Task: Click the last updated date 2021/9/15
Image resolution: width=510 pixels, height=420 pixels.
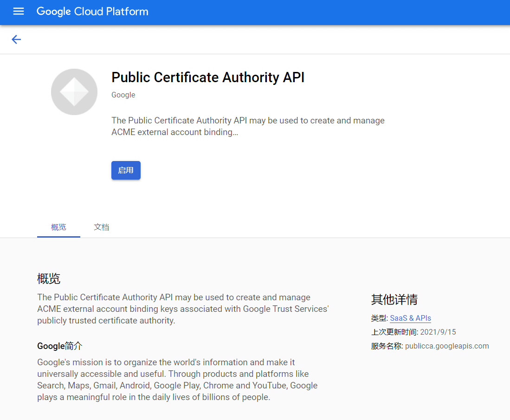Action: tap(438, 332)
